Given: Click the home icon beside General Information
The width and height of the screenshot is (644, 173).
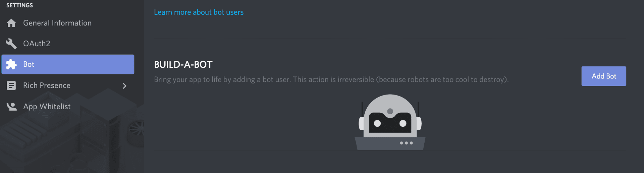Looking at the screenshot, I should pos(11,23).
